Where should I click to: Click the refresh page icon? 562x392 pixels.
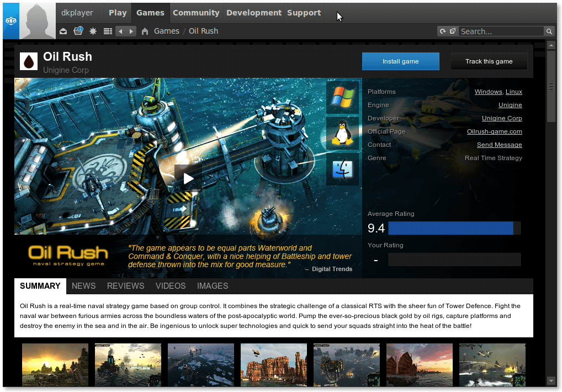(443, 31)
